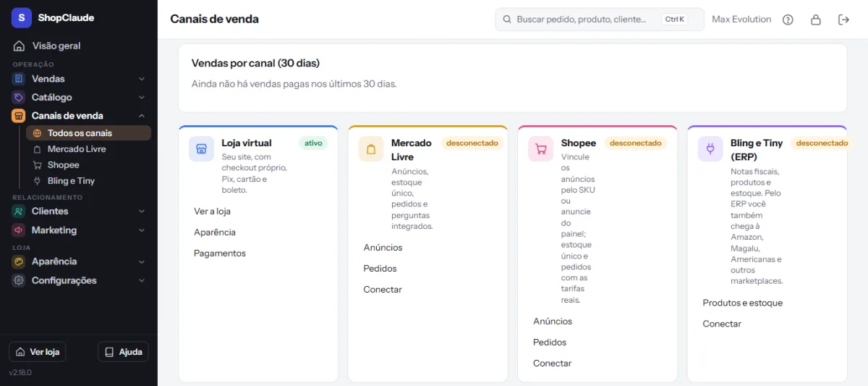Click the Marketing megaphone icon
This screenshot has height=386, width=868.
point(19,230)
